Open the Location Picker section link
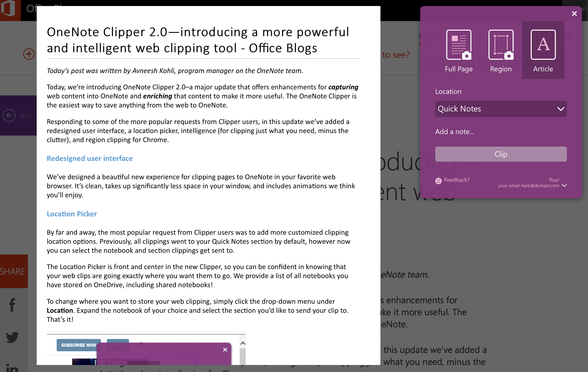Screen dimensions: 588x372 pyautogui.click(x=72, y=214)
